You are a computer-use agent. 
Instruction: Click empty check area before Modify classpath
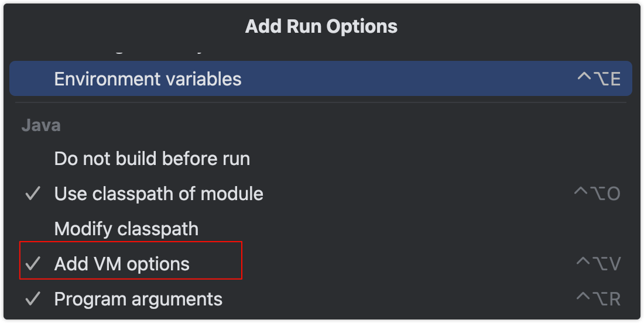[x=33, y=229]
